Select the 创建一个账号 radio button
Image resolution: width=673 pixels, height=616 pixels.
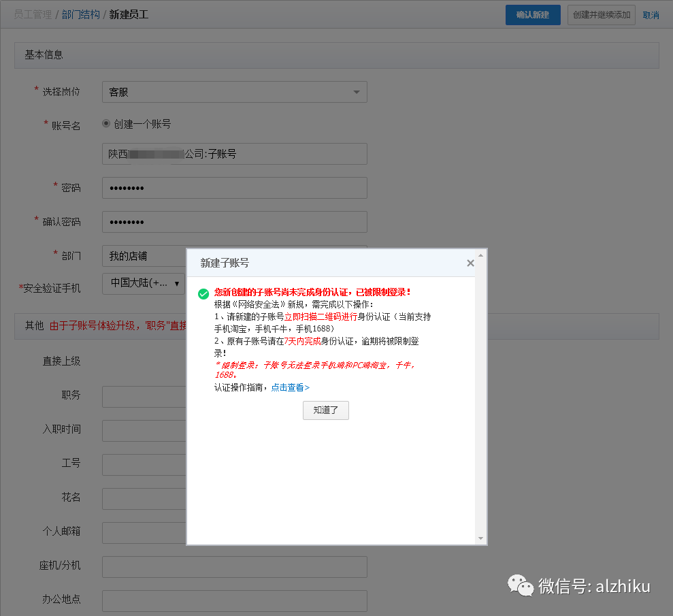106,124
